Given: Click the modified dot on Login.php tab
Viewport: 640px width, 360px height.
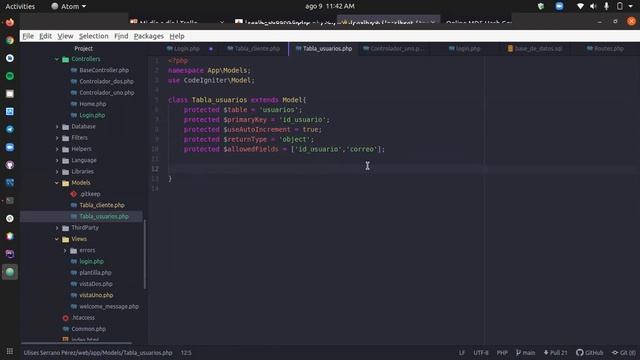Looking at the screenshot, I should [211, 49].
